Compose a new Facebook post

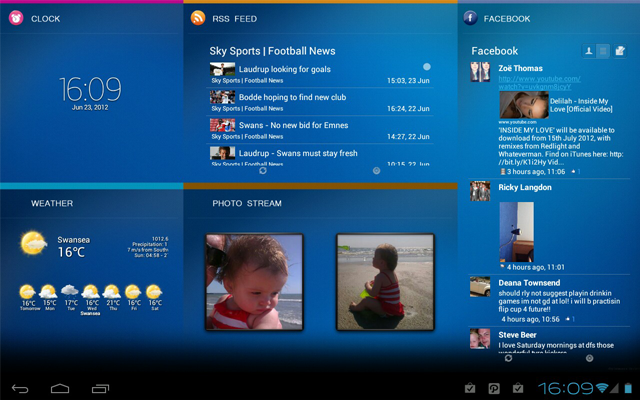coord(620,51)
